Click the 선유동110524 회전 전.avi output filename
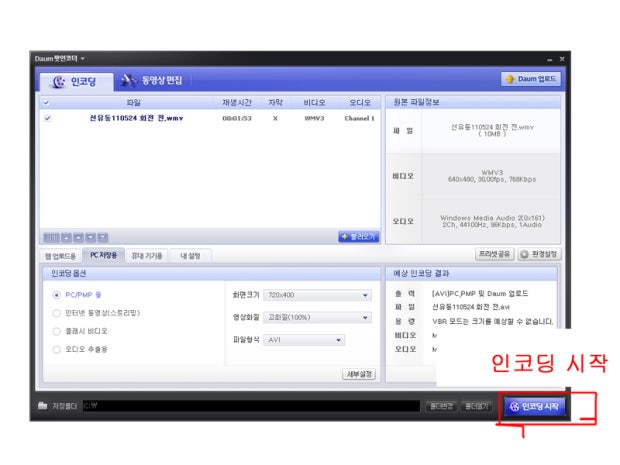The height and width of the screenshot is (465, 620). click(x=471, y=307)
